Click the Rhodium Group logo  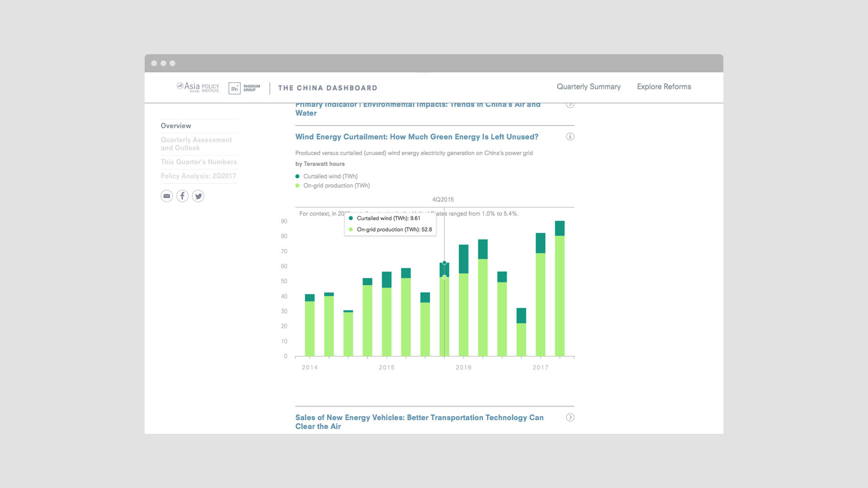[245, 88]
